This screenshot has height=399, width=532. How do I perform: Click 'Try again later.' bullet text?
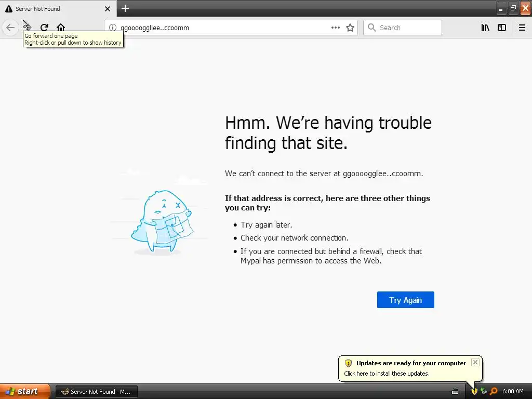click(x=267, y=225)
